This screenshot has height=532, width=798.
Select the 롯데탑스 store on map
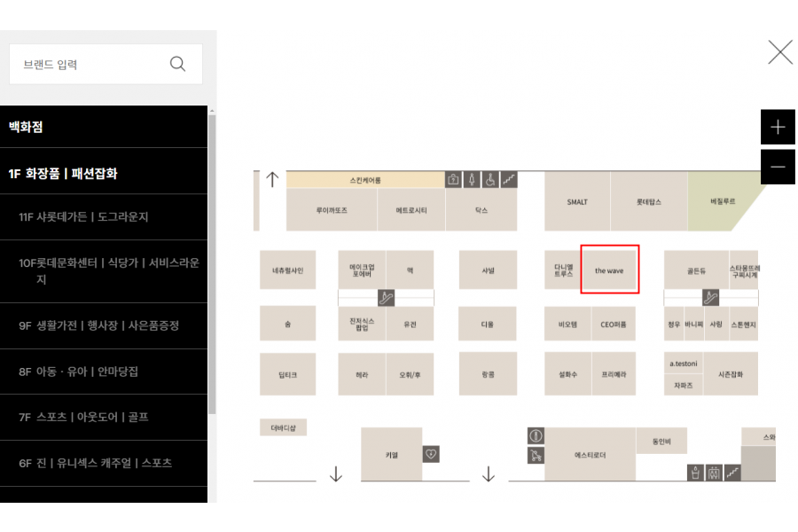point(649,201)
